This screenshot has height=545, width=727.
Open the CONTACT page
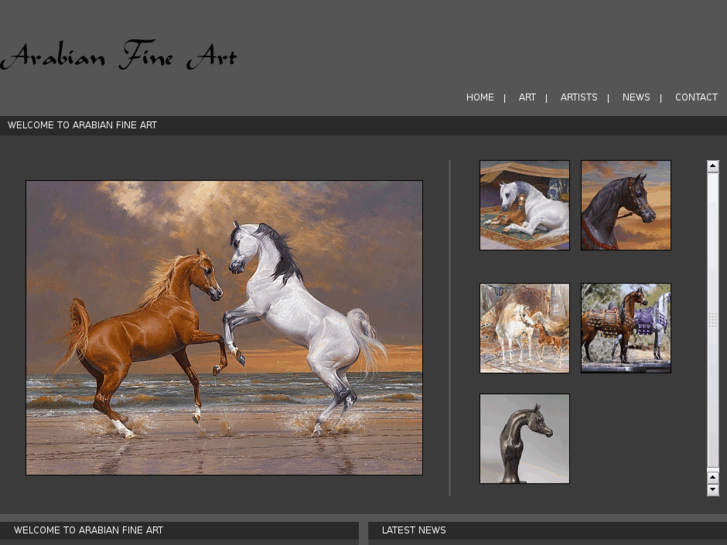(696, 97)
